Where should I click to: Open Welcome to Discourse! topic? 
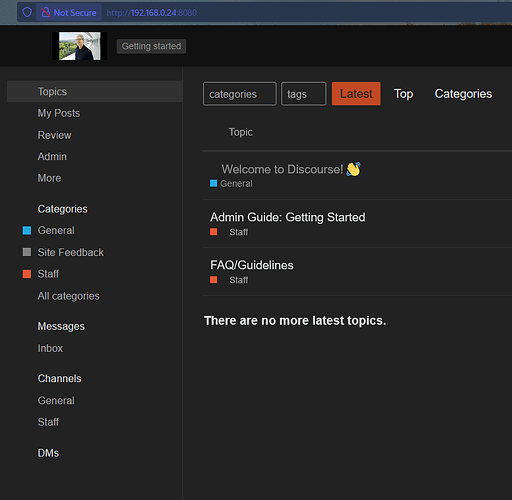tap(282, 169)
